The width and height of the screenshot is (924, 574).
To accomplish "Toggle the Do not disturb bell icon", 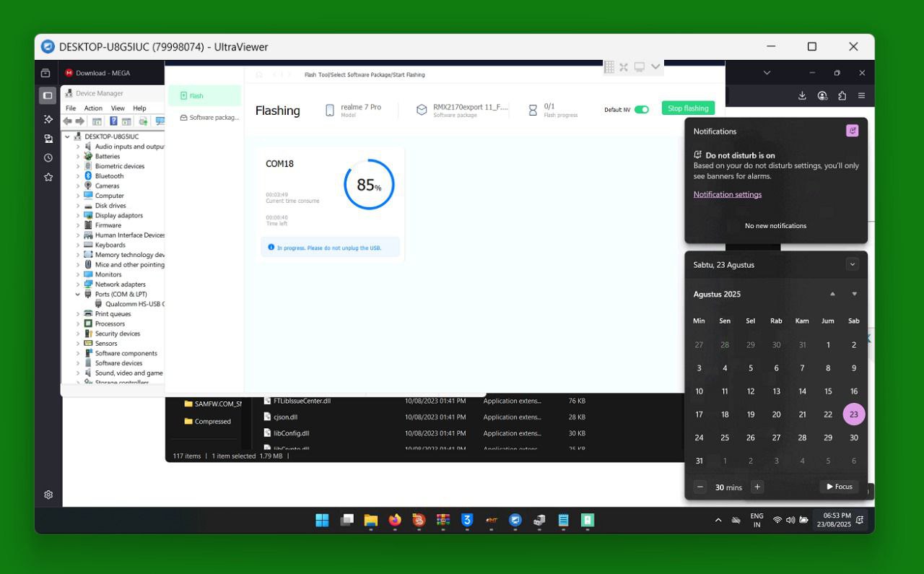I will (x=853, y=131).
